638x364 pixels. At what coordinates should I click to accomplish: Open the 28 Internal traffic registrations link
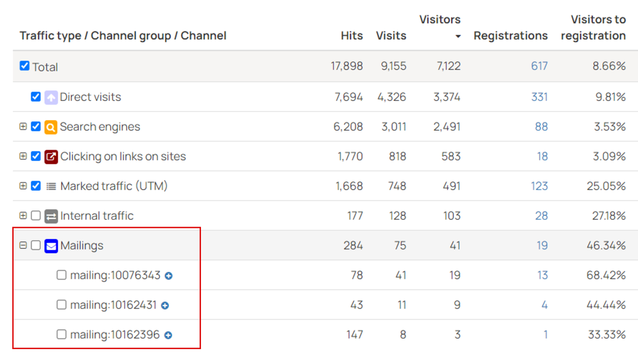[x=541, y=216]
